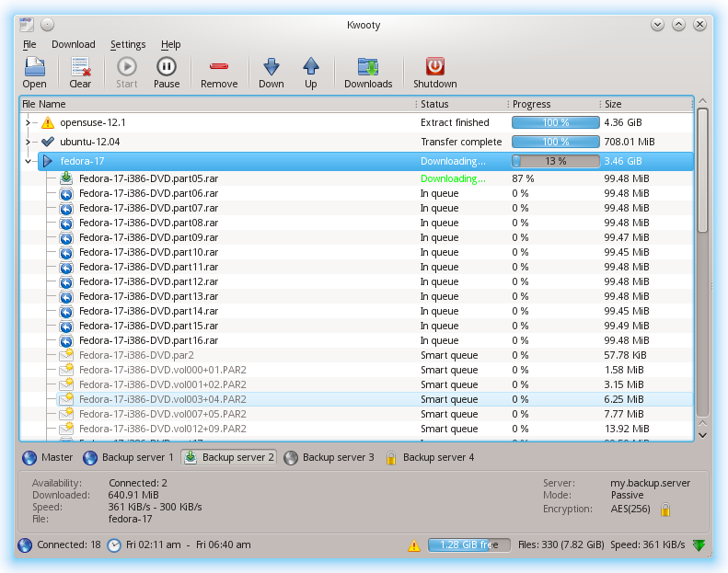
Task: Click the vertical scrollbar thumb of the file list
Action: pos(702,170)
